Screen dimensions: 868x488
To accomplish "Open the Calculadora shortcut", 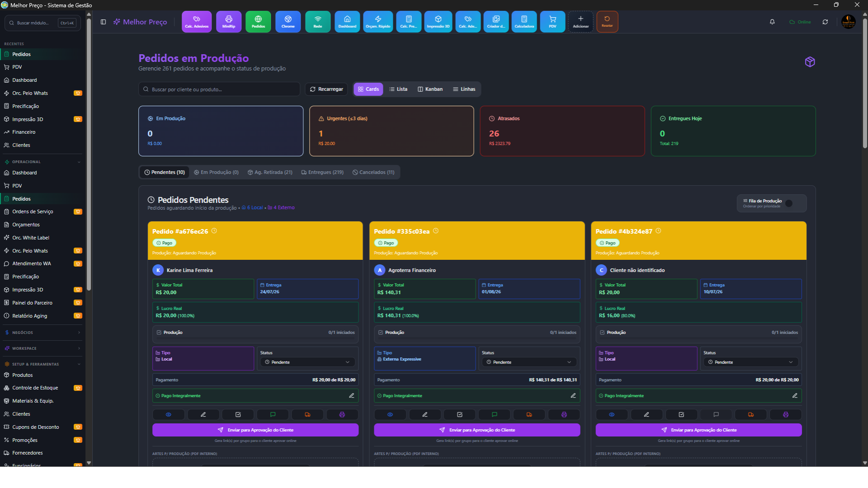I will [524, 22].
